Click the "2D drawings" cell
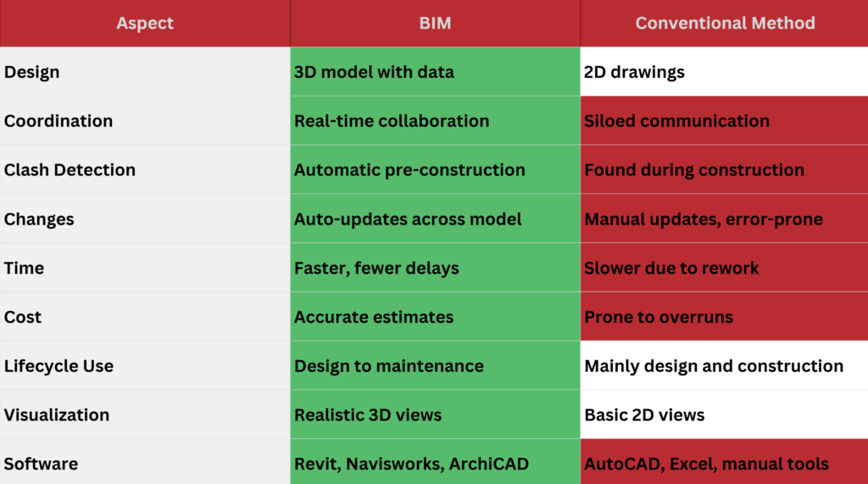 point(634,72)
